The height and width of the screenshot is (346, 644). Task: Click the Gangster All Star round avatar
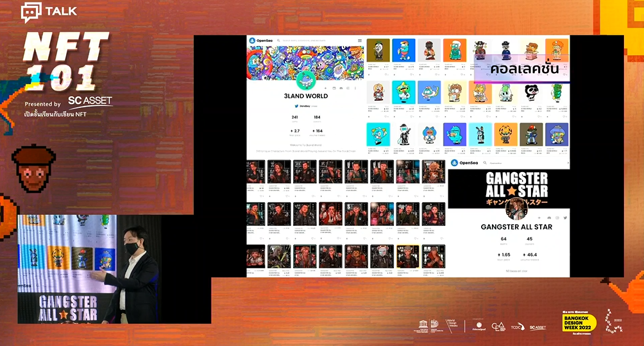pyautogui.click(x=516, y=209)
